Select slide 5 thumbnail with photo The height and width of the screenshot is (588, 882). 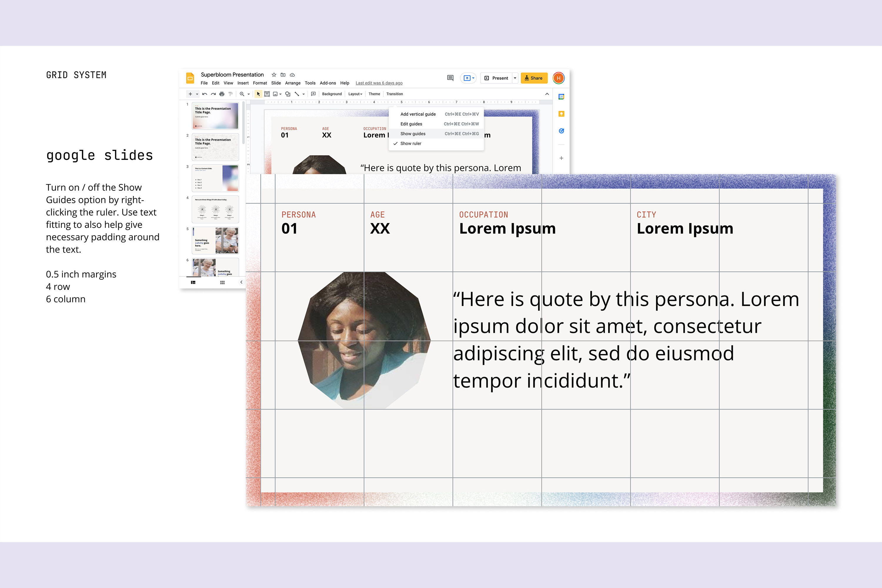[x=215, y=240]
